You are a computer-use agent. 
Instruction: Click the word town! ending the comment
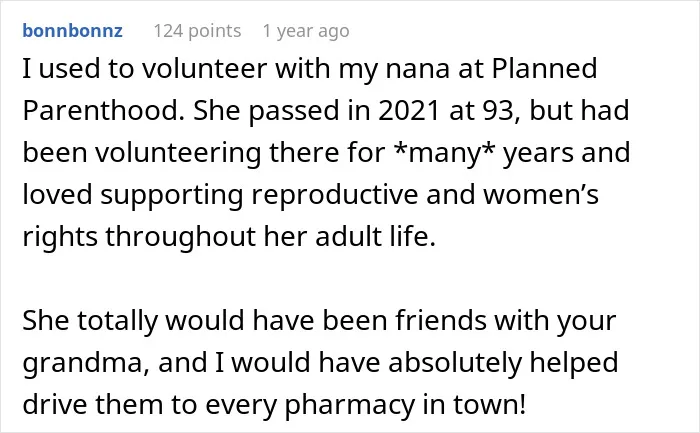490,404
